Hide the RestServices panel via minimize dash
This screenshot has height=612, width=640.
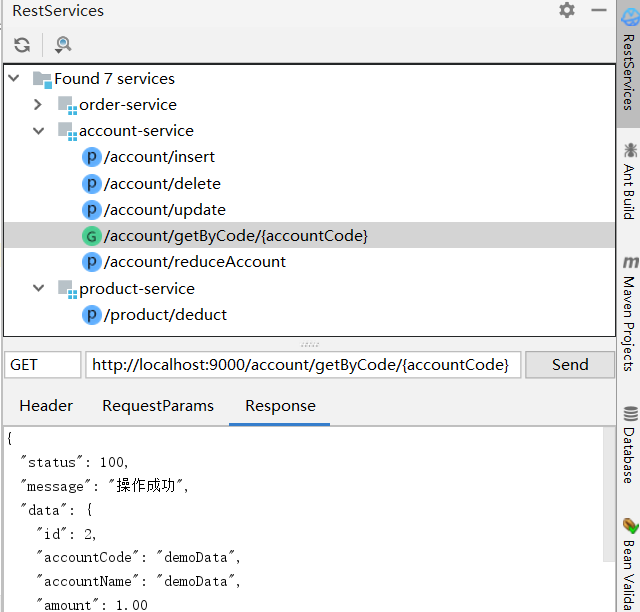[x=598, y=11]
